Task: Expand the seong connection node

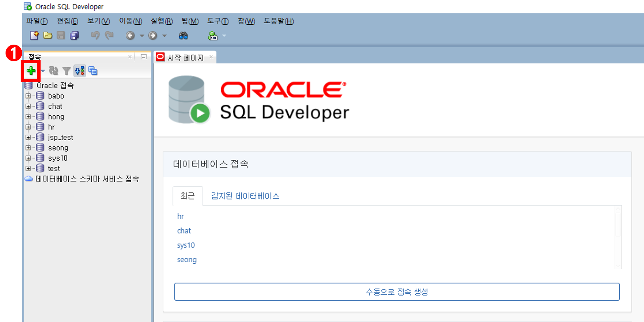Action: [28, 148]
